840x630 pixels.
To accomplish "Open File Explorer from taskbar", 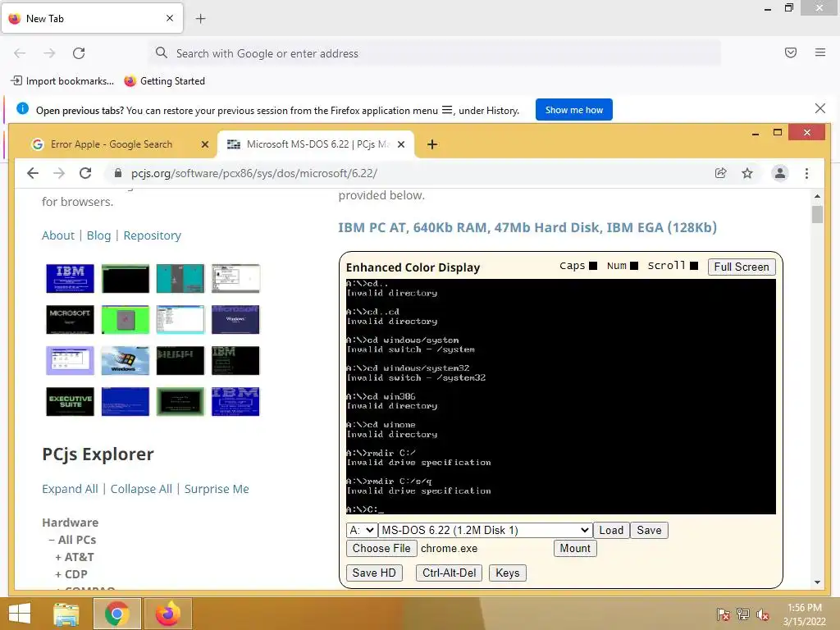I will click(66, 614).
